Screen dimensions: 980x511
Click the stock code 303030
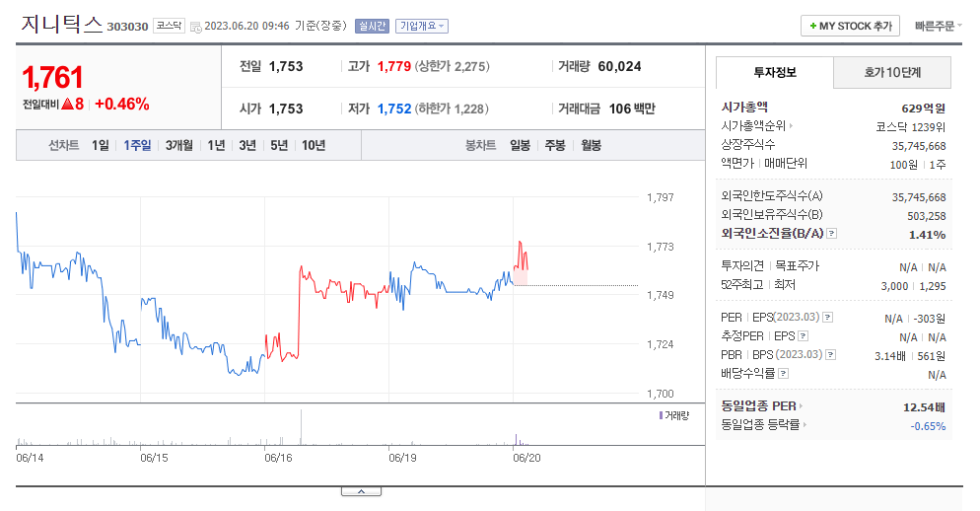click(127, 27)
